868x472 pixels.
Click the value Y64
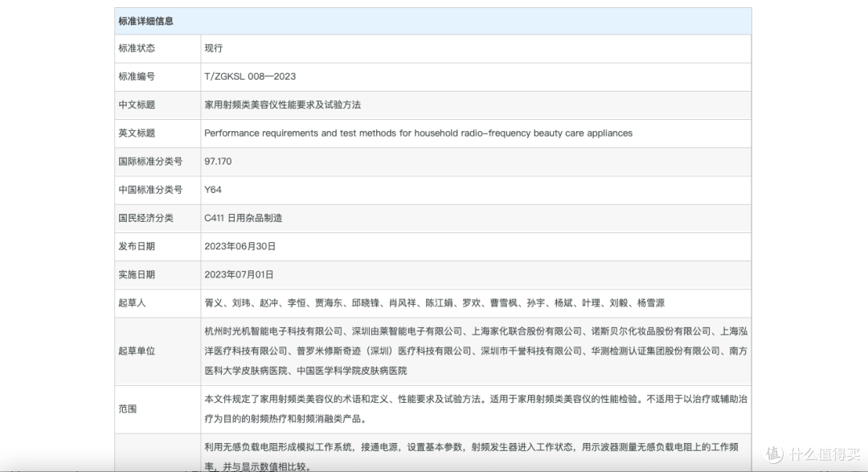pyautogui.click(x=213, y=190)
